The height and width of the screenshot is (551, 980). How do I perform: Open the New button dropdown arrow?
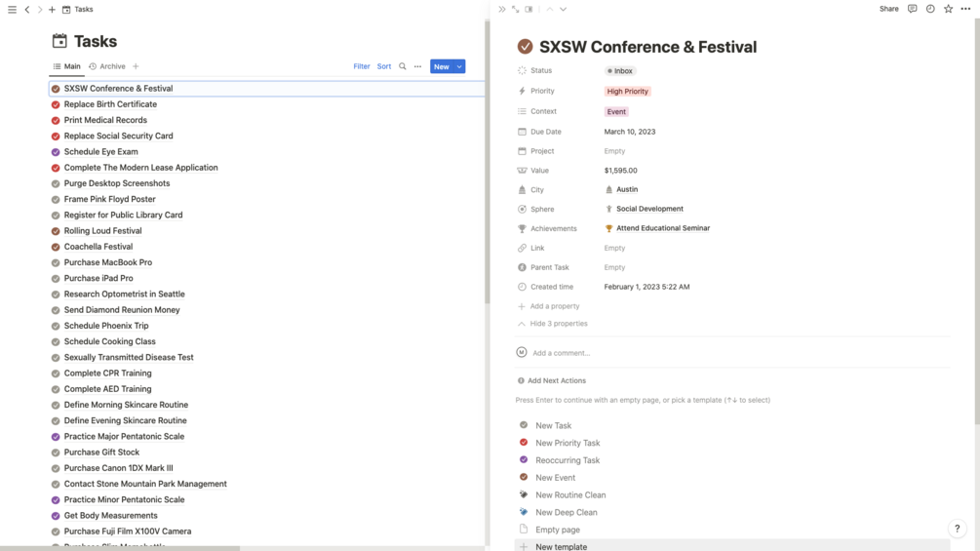coord(459,66)
